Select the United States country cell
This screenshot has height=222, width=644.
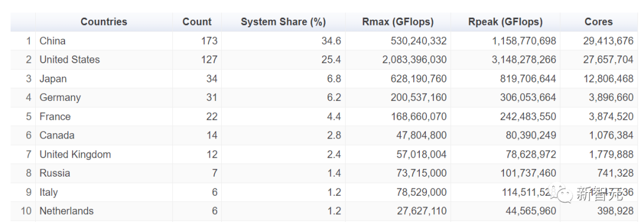(70, 60)
